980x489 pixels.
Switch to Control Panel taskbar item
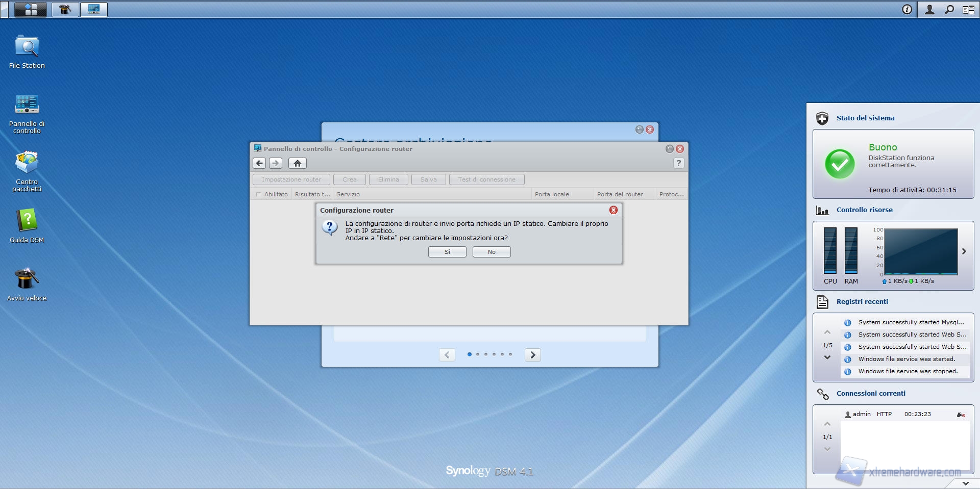click(94, 9)
